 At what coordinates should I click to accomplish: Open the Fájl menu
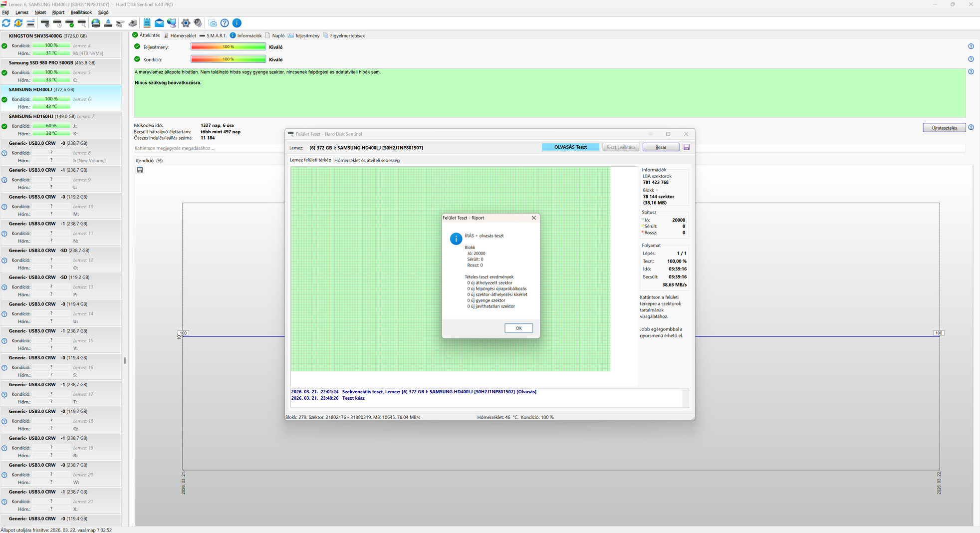click(6, 12)
